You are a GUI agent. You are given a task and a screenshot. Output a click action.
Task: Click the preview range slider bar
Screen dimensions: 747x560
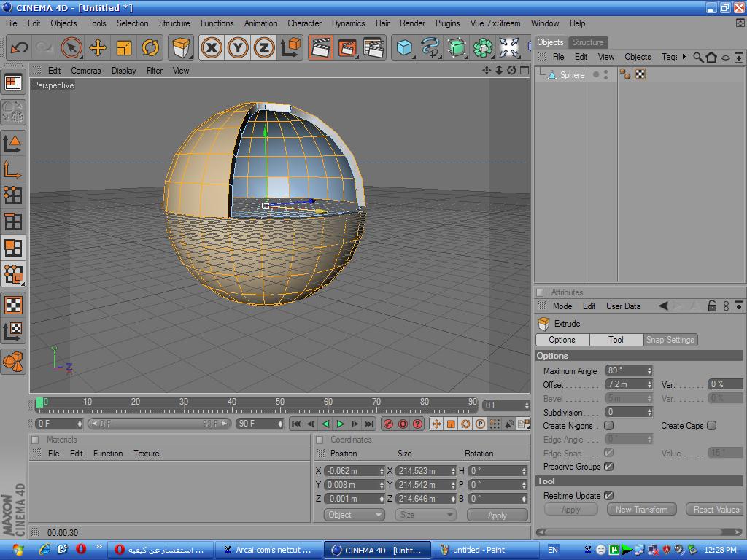[x=160, y=424]
